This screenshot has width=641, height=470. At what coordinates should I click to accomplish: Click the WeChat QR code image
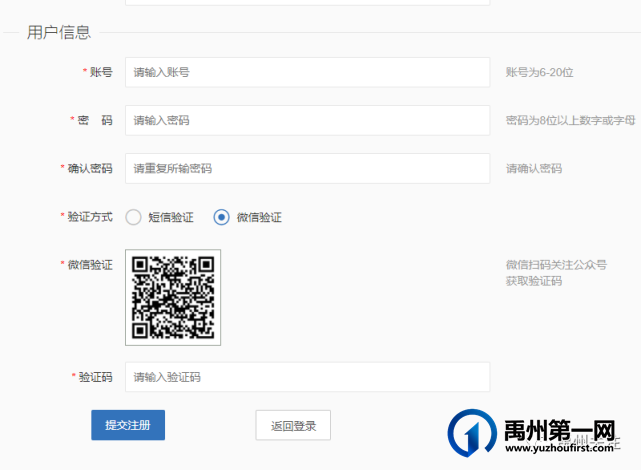(x=173, y=298)
